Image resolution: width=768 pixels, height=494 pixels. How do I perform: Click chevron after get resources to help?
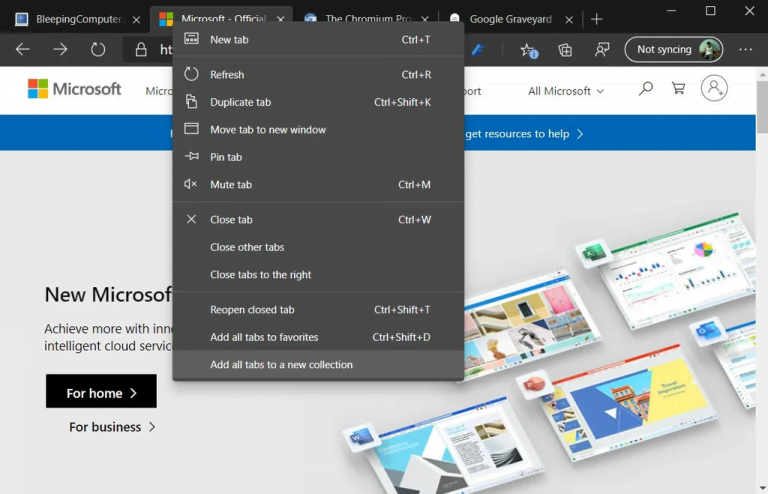tap(580, 134)
